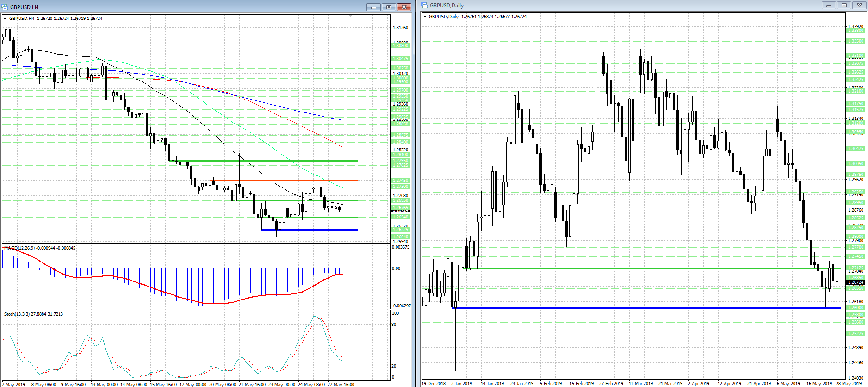Expand the GBPUSD,H4 chart title triangle
868x387 pixels.
pyautogui.click(x=6, y=19)
